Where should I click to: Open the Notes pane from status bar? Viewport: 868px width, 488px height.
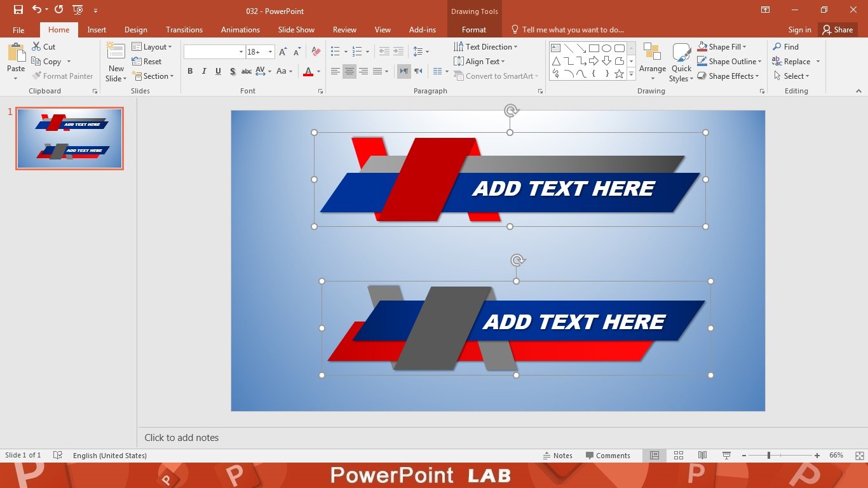tap(557, 456)
